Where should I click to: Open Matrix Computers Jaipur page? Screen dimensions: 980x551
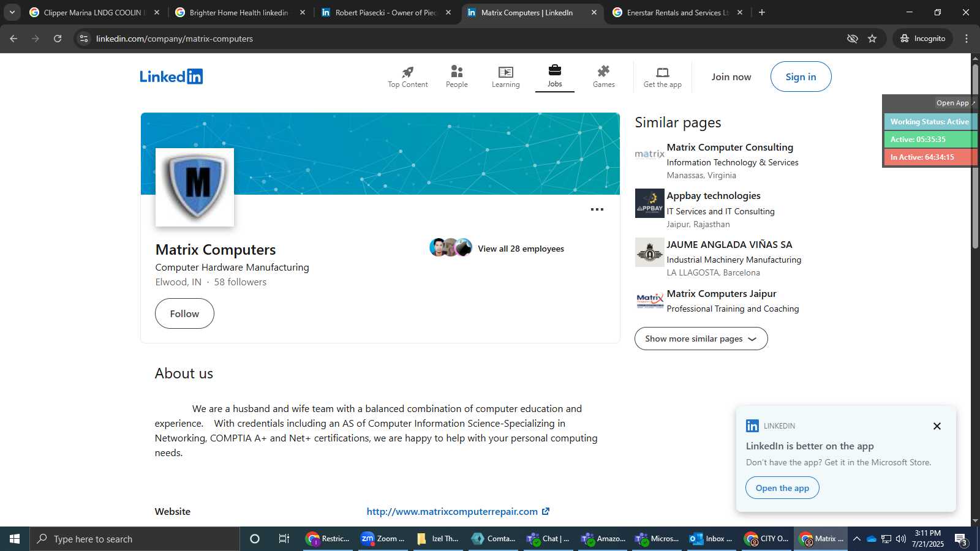721,294
